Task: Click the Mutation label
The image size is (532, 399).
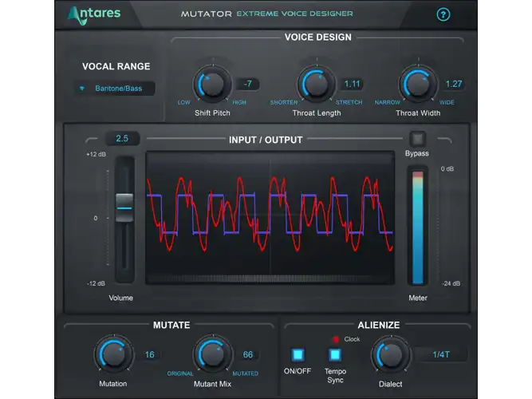Action: [113, 384]
